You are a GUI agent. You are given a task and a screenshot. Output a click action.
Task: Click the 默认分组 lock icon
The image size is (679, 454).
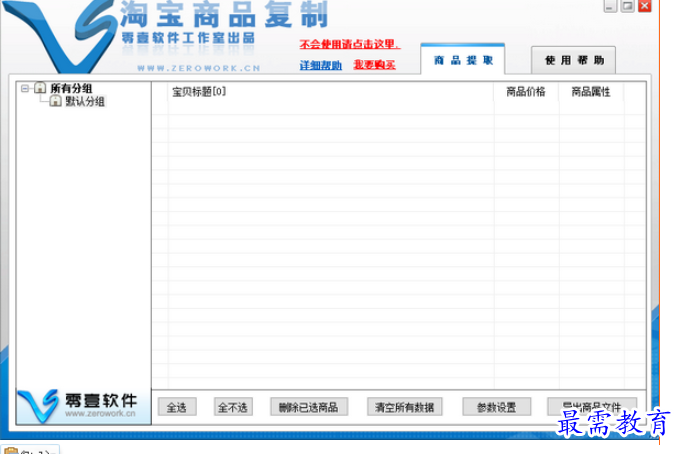tap(55, 101)
